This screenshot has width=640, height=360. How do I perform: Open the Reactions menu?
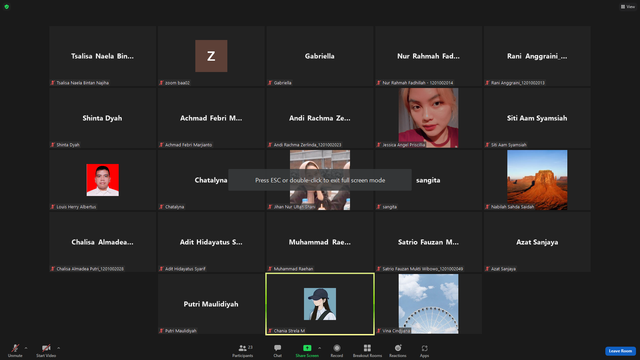click(398, 350)
